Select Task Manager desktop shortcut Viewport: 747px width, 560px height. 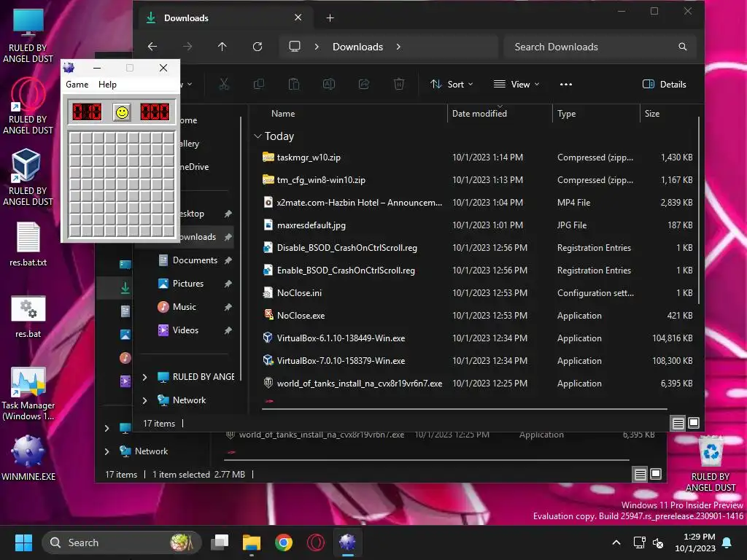click(28, 393)
